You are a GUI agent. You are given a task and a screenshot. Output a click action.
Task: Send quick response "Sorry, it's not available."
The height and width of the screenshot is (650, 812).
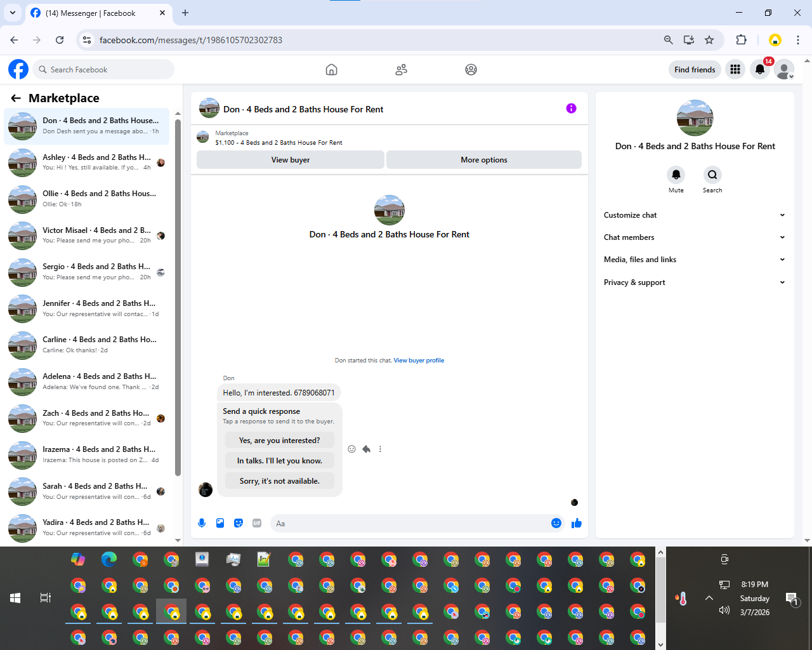coord(280,481)
